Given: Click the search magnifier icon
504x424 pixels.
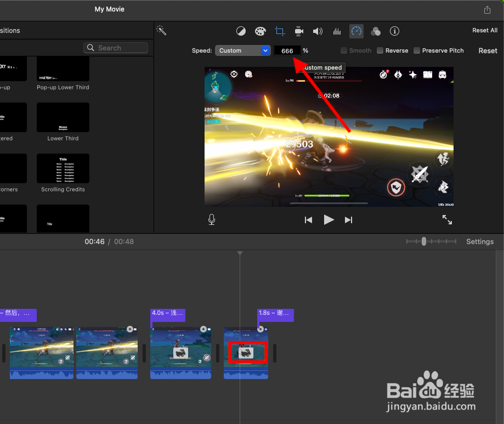Looking at the screenshot, I should click(90, 48).
